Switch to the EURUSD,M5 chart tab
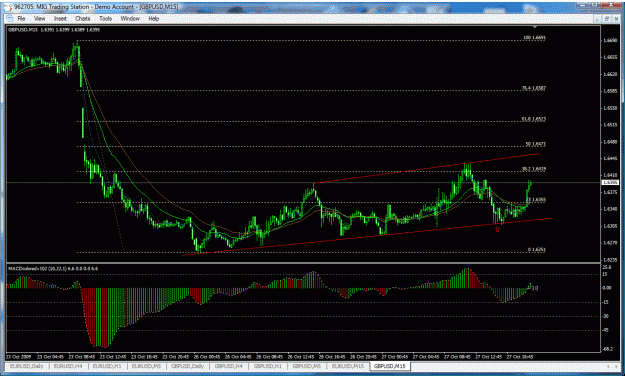Image resolution: width=625 pixels, height=376 pixels. [146, 366]
